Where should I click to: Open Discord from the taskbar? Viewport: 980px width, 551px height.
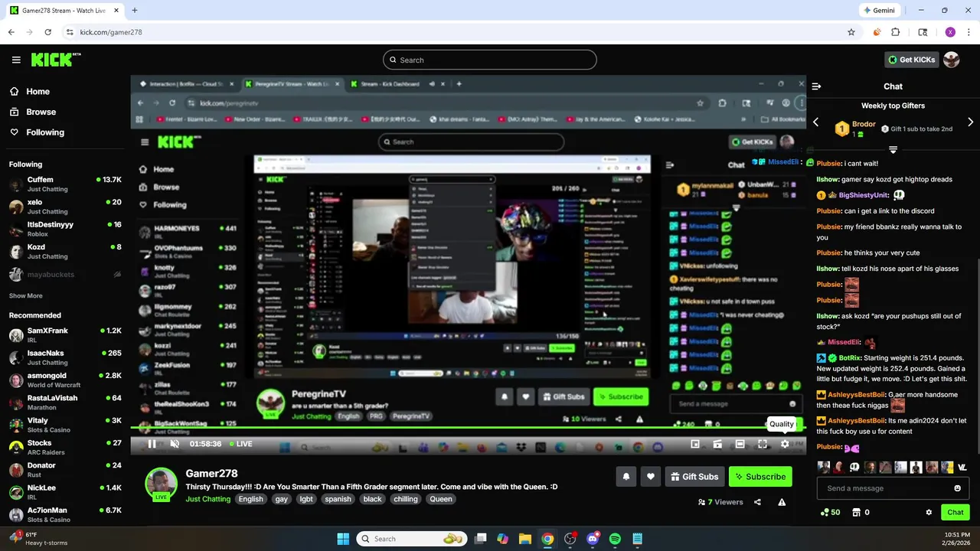[x=593, y=539]
